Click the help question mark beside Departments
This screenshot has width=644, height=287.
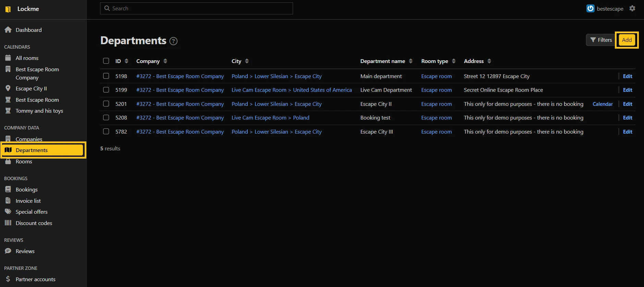click(x=173, y=41)
